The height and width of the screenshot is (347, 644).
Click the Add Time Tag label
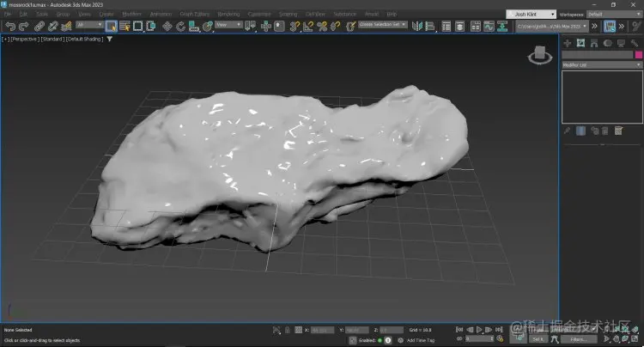point(421,340)
